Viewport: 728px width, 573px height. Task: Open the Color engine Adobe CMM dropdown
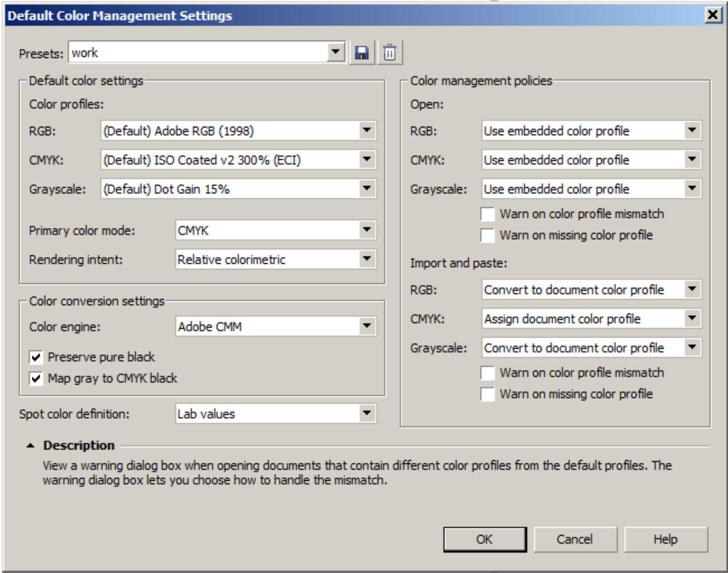[367, 326]
